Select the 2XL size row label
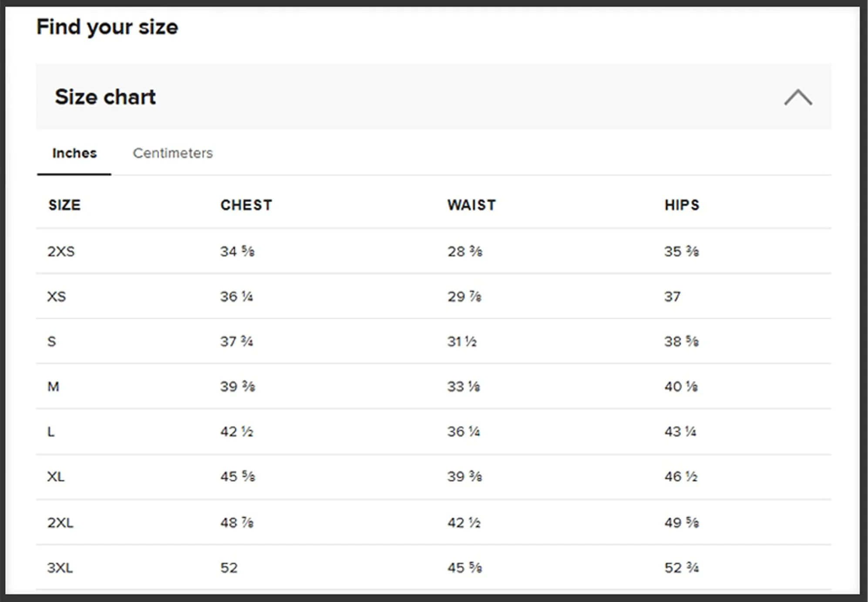Viewport: 868px width, 602px height. (61, 522)
